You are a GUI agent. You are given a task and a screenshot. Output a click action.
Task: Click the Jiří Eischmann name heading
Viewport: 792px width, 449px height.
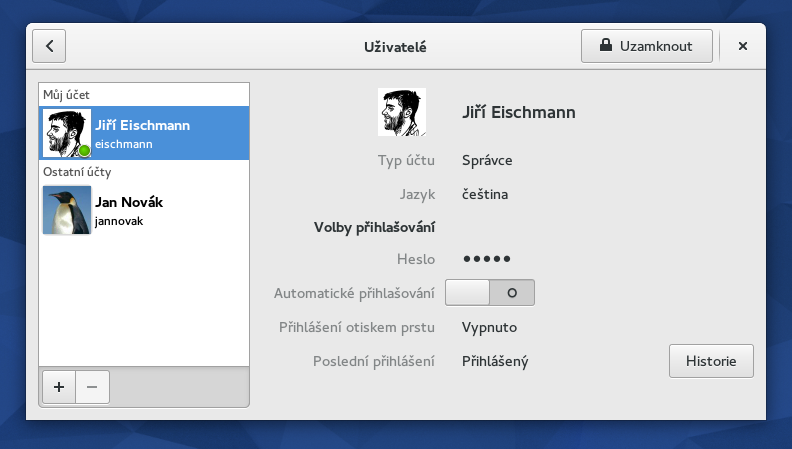click(519, 112)
